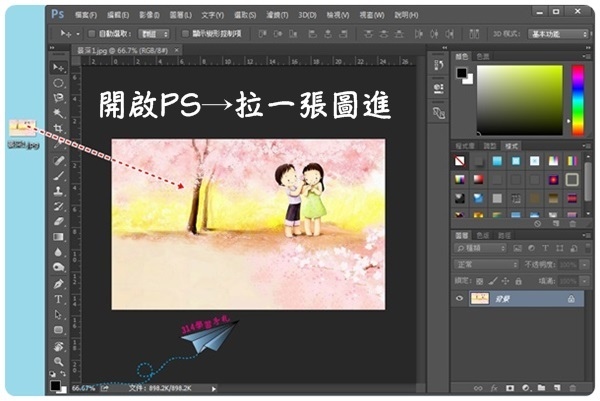Open the Filter menu
The height and width of the screenshot is (401, 600).
(x=277, y=15)
